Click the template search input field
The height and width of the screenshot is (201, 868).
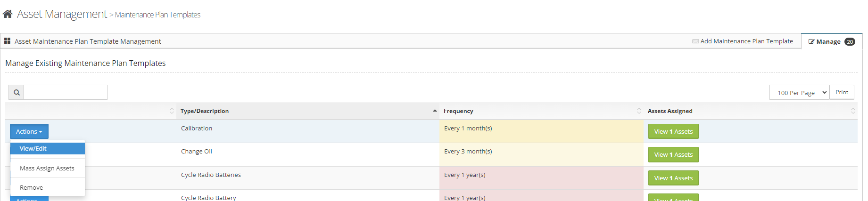click(x=66, y=93)
